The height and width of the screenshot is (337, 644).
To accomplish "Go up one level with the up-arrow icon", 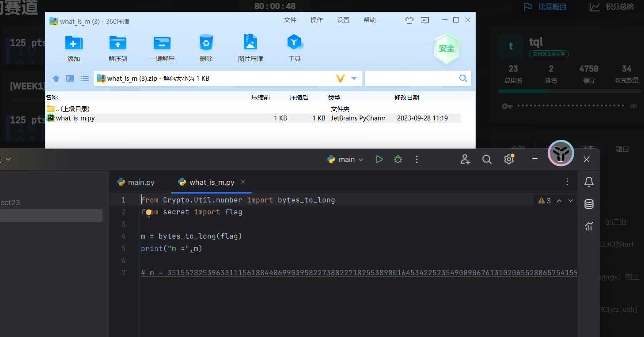I will click(x=56, y=79).
